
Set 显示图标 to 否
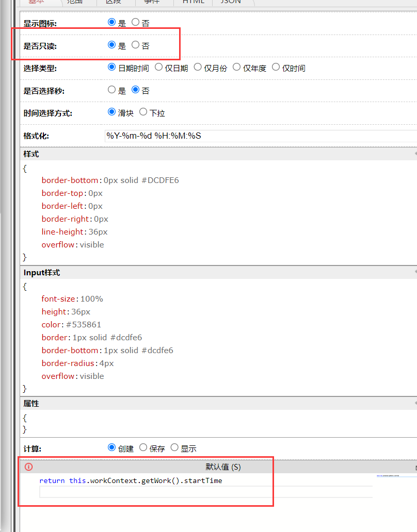(x=136, y=22)
